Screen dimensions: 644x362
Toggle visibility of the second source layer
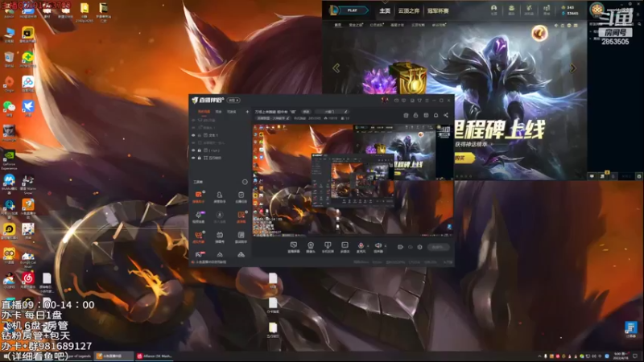click(193, 128)
